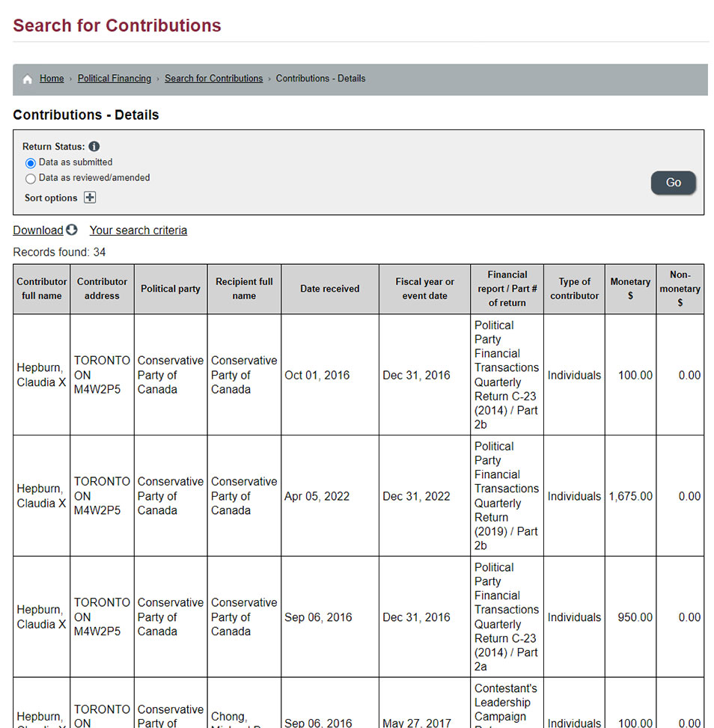Viewport: 714px width, 728px height.
Task: Click the Sort options label
Action: (x=51, y=198)
